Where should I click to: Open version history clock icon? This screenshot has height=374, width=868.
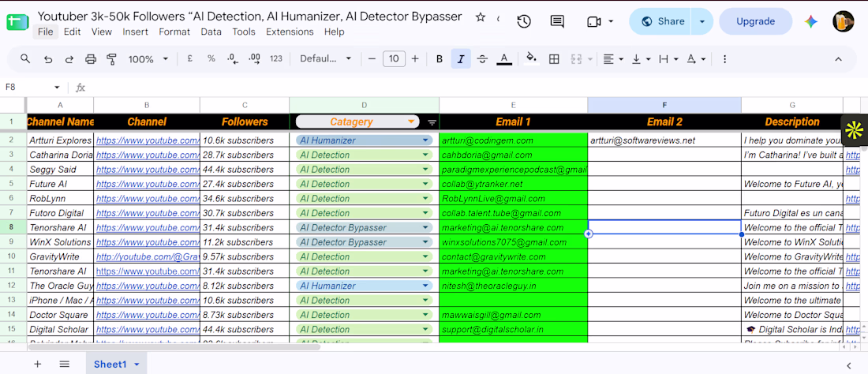(x=524, y=21)
